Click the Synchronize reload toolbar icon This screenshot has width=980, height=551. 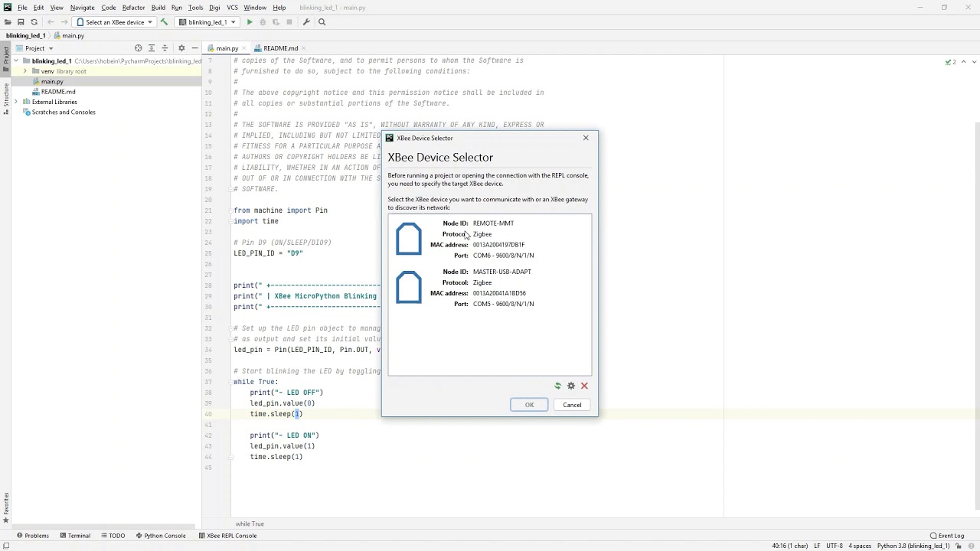34,22
